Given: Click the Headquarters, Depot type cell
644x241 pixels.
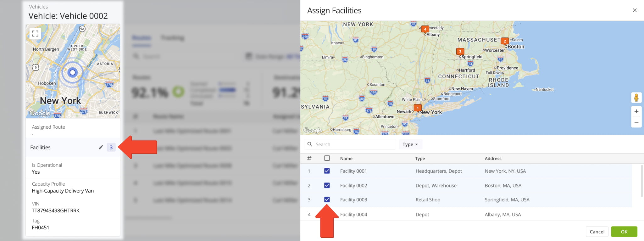Looking at the screenshot, I should (x=439, y=171).
